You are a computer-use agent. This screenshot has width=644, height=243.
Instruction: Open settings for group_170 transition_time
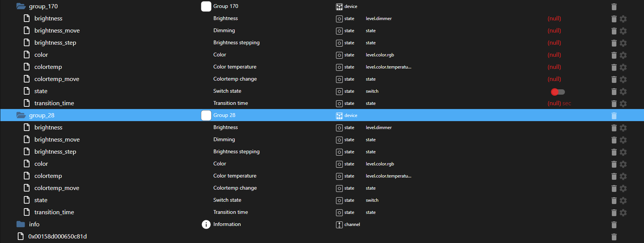point(623,103)
